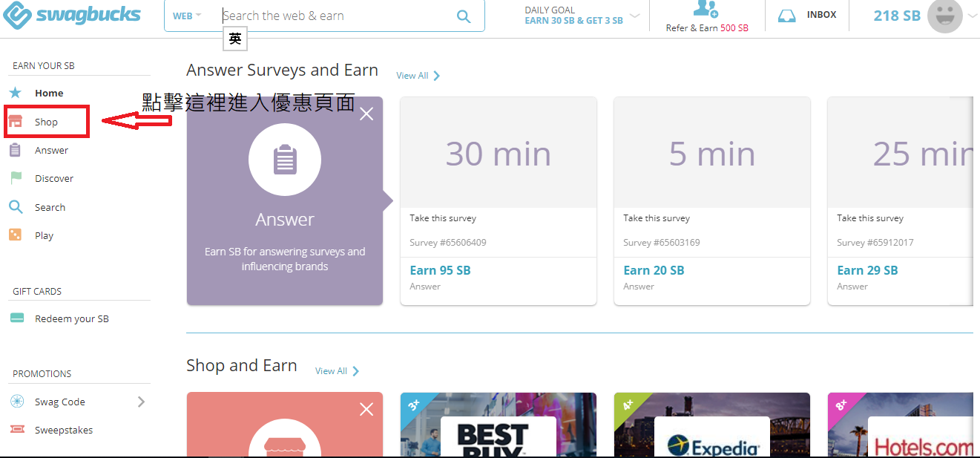Select the Play dice icon in sidebar
Image resolution: width=980 pixels, height=458 pixels.
pos(16,235)
